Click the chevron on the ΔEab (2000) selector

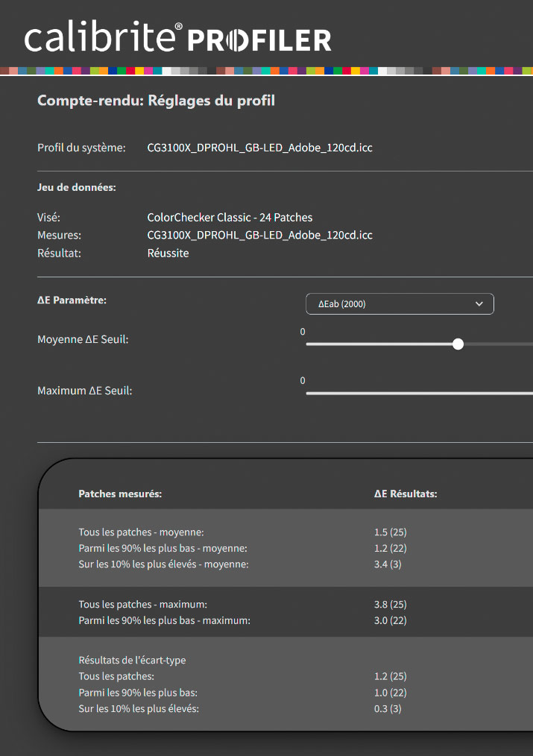(480, 303)
